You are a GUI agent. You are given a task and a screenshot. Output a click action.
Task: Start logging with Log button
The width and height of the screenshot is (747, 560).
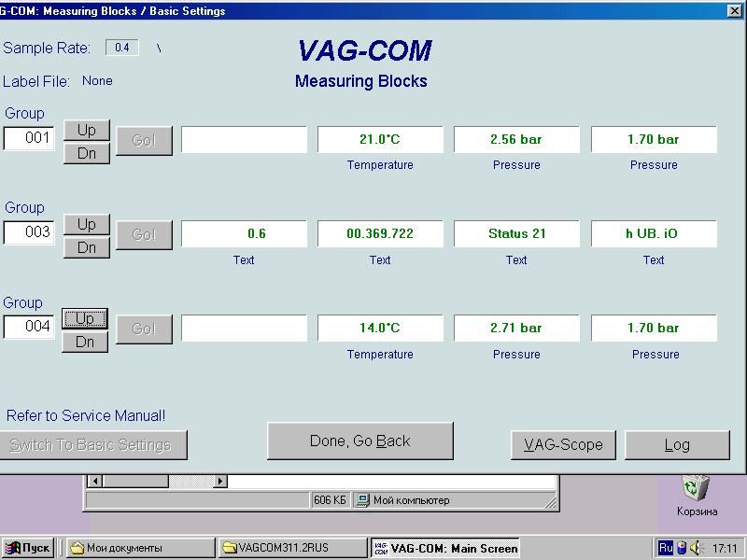coord(677,445)
